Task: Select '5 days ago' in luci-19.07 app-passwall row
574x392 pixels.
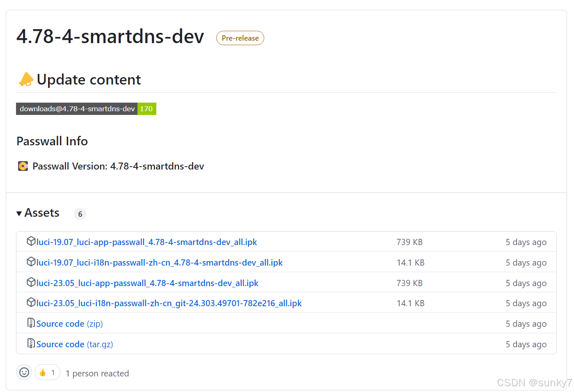Action: [526, 242]
